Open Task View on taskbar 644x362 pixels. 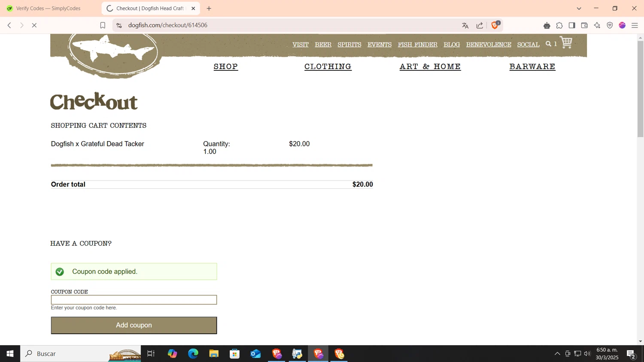click(x=151, y=353)
